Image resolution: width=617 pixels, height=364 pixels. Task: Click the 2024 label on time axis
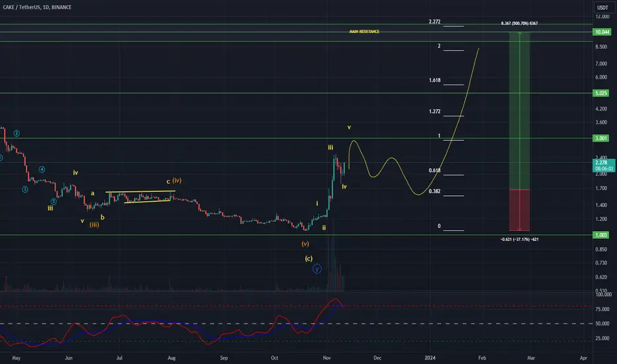click(430, 357)
